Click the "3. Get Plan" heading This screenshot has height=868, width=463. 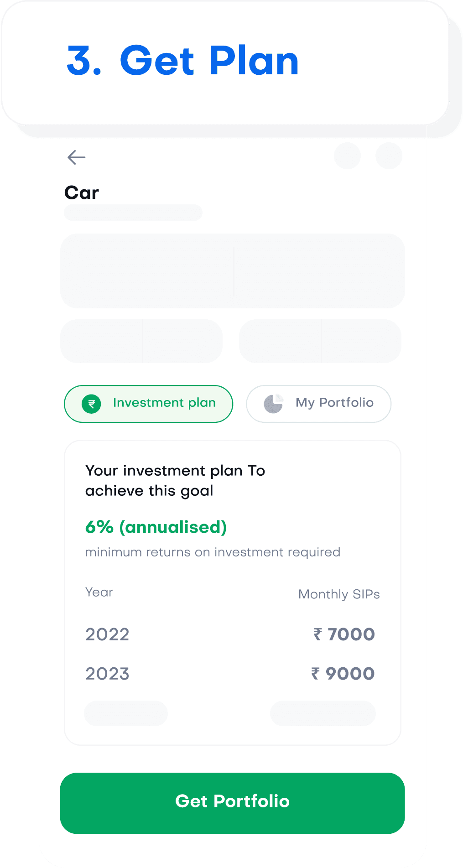(x=182, y=61)
